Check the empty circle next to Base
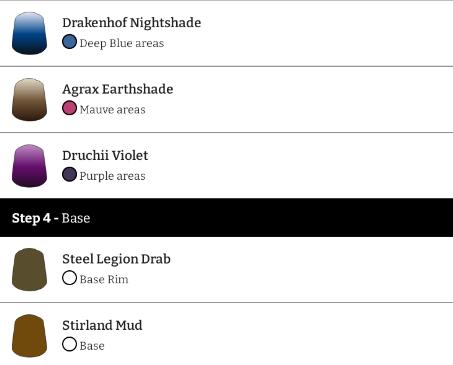Viewport: 453px width, 365px height. click(x=69, y=344)
